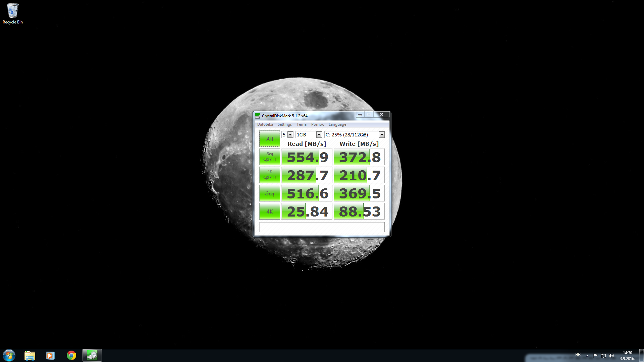This screenshot has width=644, height=362.
Task: Run the 4K Q32T1 test button
Action: point(269,175)
